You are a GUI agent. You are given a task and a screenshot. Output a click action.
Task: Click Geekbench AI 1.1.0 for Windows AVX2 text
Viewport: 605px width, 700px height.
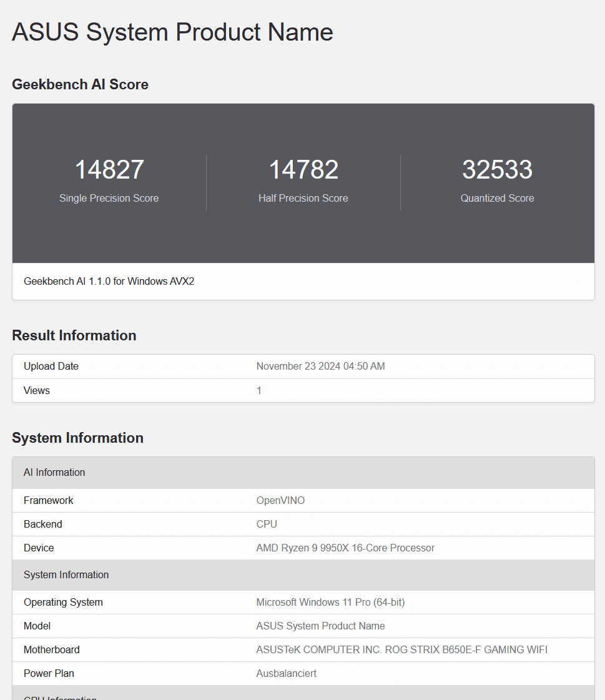pyautogui.click(x=109, y=281)
